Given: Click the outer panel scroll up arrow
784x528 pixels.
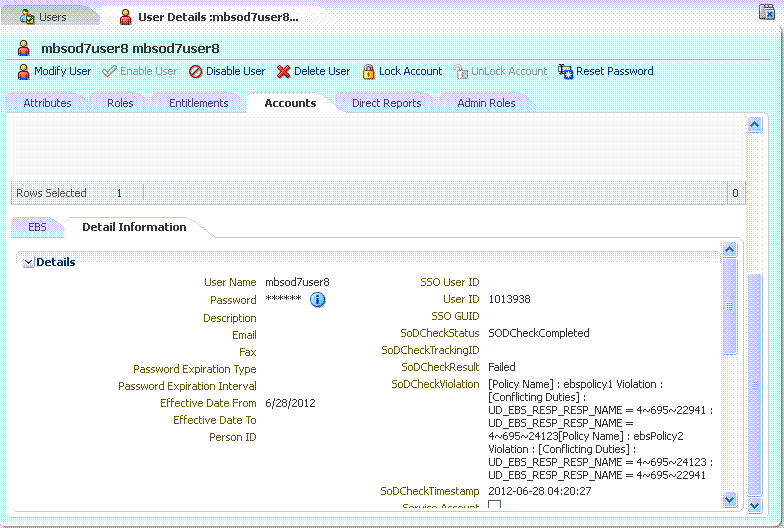Looking at the screenshot, I should coord(754,124).
